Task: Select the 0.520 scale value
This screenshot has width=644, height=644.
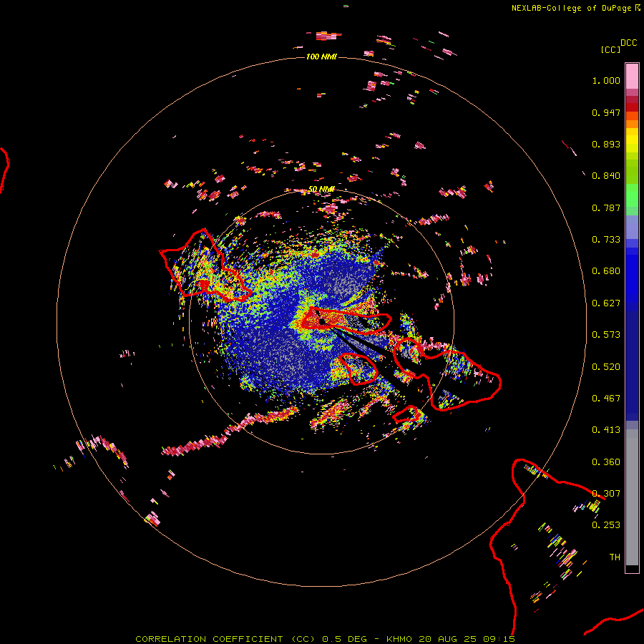Action: (x=606, y=367)
